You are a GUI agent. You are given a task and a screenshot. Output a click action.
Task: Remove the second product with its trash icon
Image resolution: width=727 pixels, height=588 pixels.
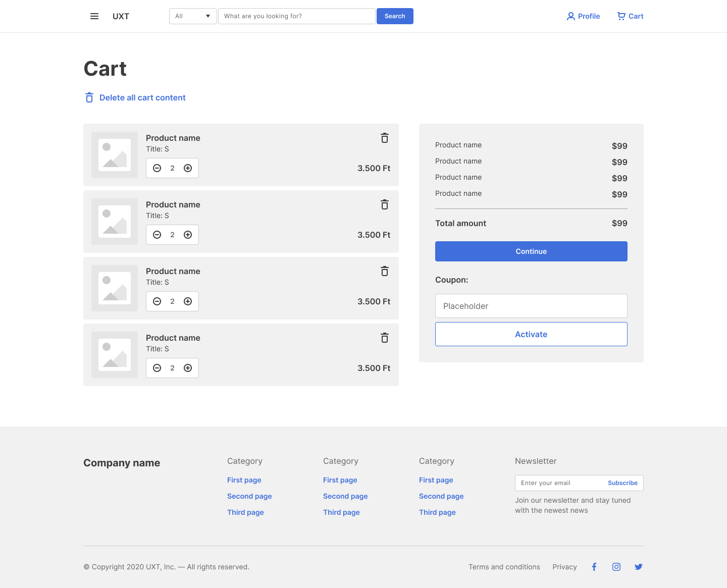coord(385,204)
